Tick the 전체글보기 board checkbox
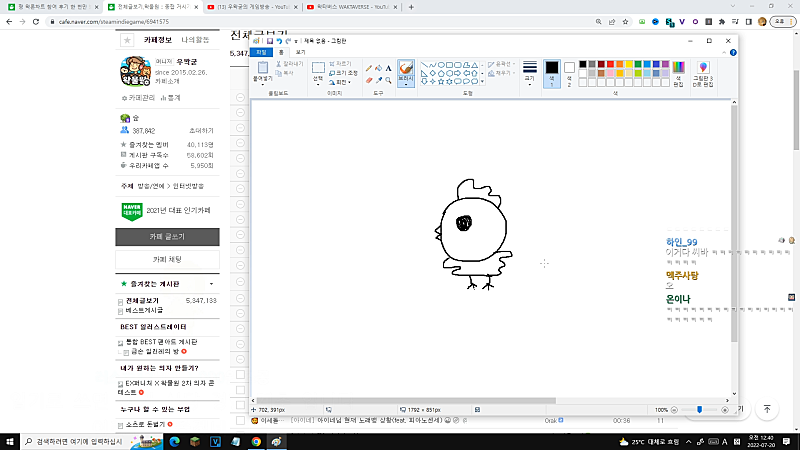The image size is (800, 450). point(119,301)
